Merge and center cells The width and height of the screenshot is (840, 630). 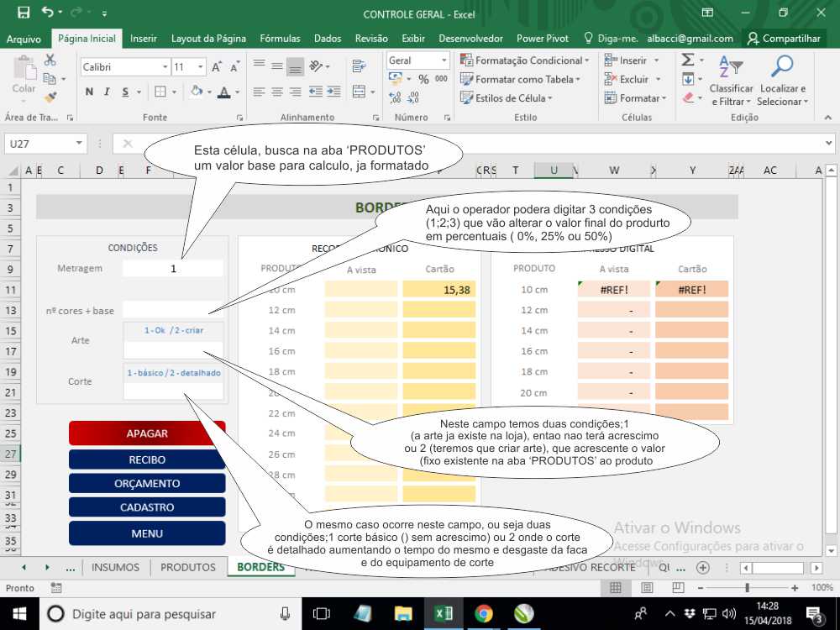(359, 92)
